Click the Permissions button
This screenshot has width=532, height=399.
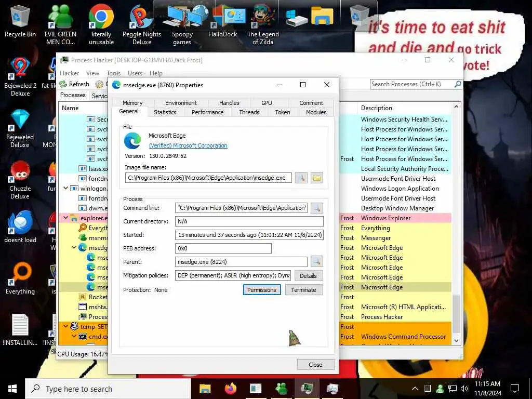click(x=262, y=290)
